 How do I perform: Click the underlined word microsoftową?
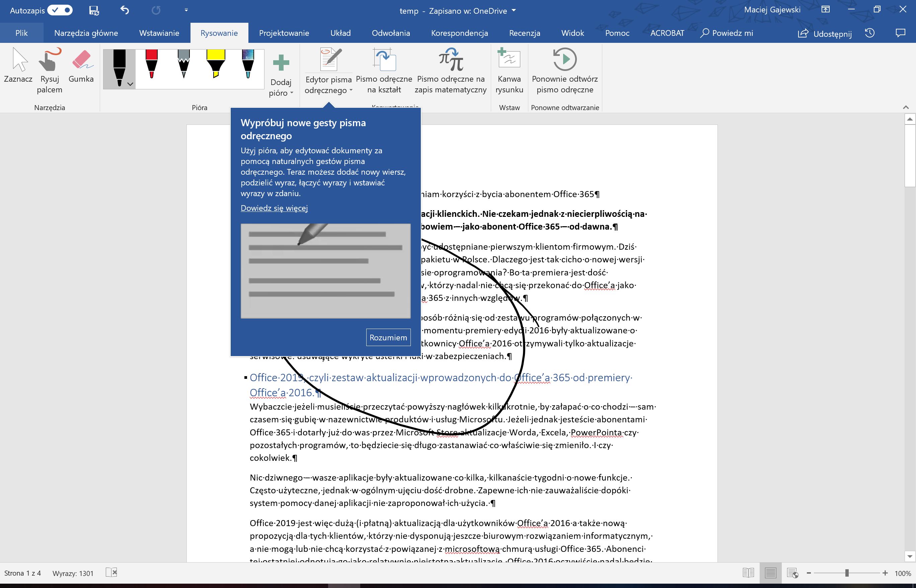click(472, 549)
